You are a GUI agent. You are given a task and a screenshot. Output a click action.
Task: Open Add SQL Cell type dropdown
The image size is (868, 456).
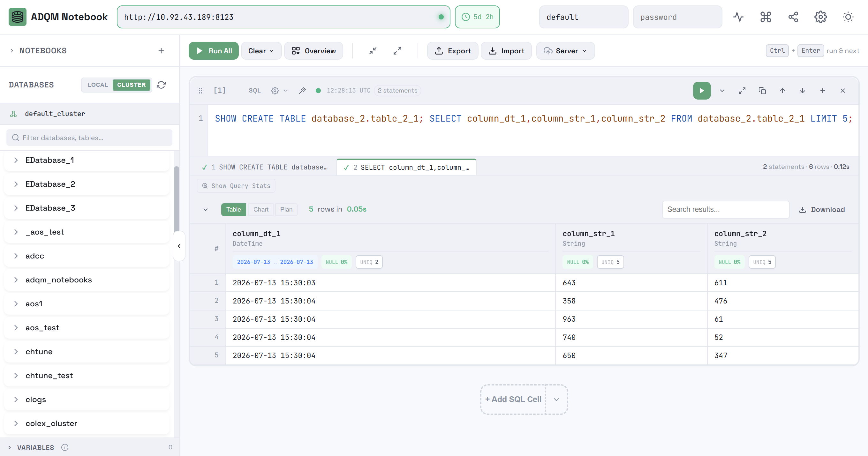pyautogui.click(x=556, y=400)
